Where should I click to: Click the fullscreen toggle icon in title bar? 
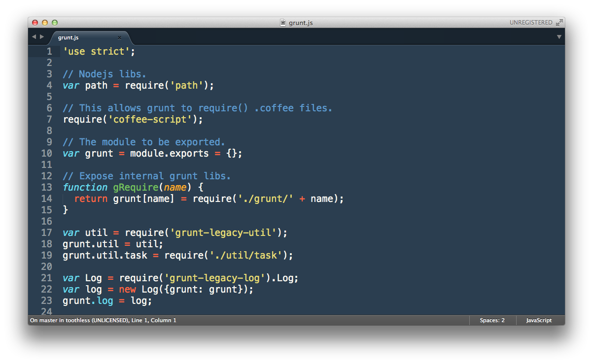point(559,23)
